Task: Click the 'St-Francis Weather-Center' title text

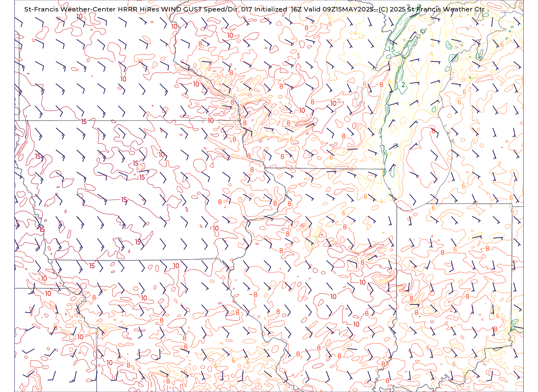Action: coord(70,9)
